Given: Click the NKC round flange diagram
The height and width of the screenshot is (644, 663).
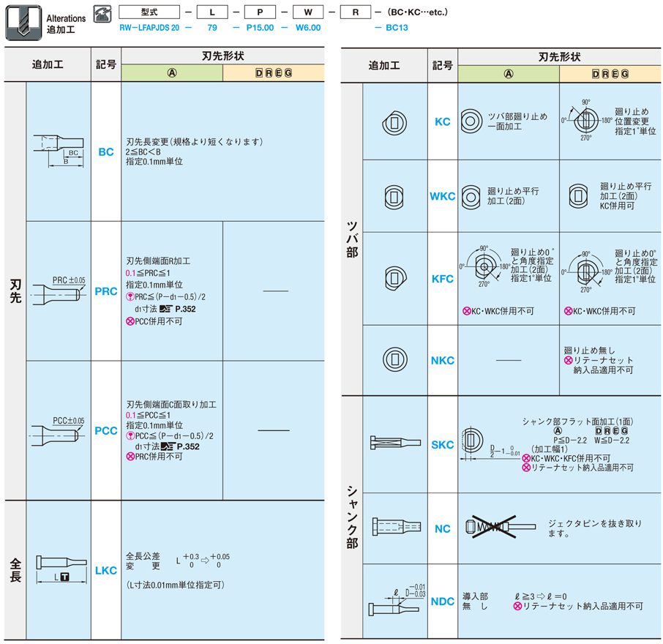Looking at the screenshot, I should click(x=394, y=359).
